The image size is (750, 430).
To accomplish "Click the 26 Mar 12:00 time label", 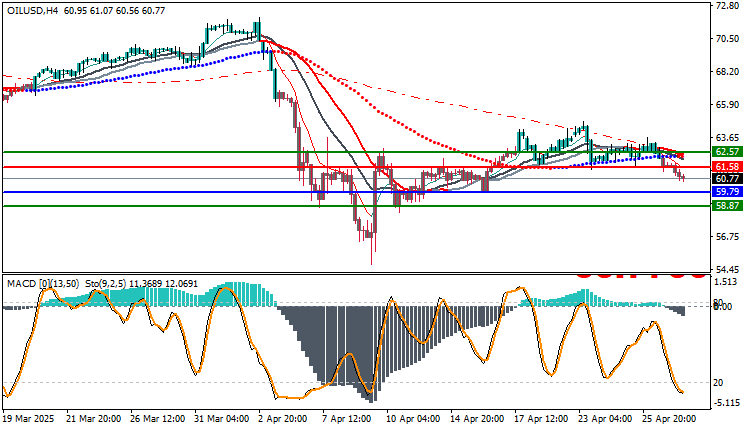I will pos(157,419).
